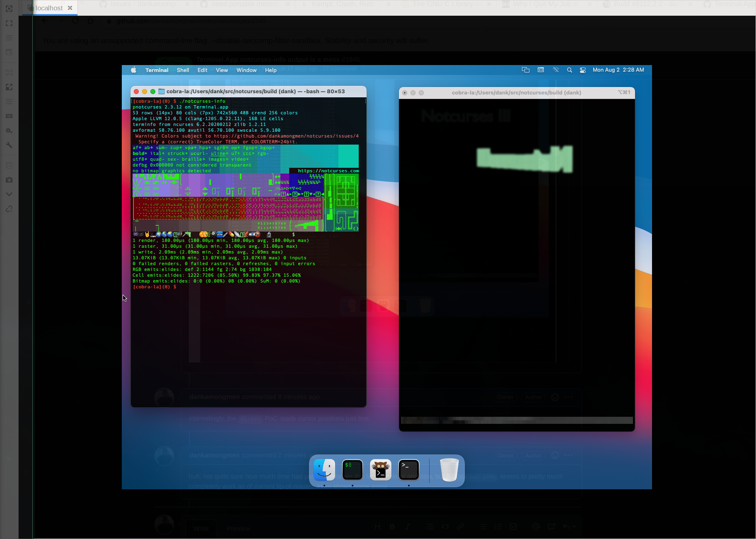Insert a hyperlink in the comment editor

[461, 527]
